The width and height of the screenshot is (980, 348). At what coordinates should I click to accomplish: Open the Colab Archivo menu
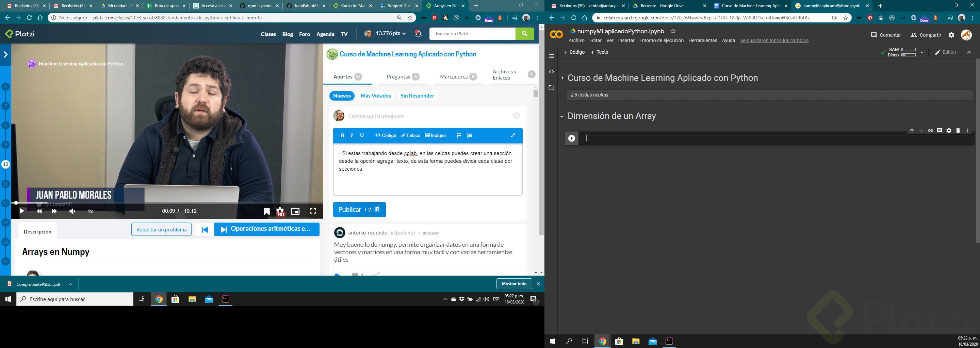576,41
